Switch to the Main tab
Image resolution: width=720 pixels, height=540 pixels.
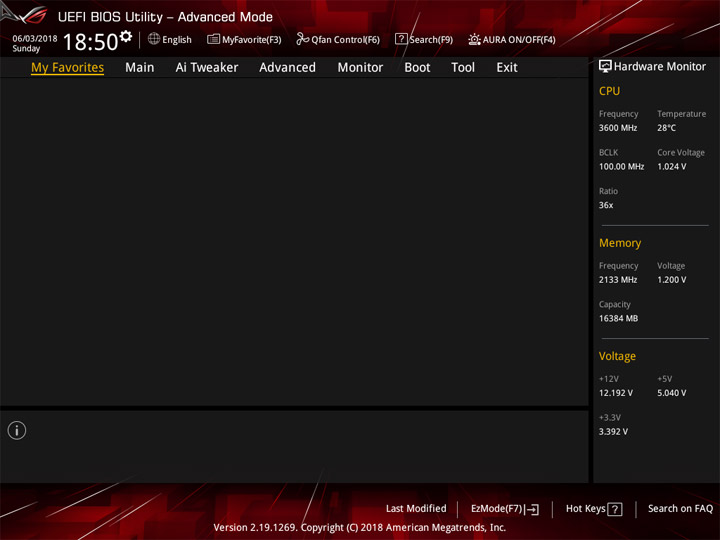pos(140,68)
